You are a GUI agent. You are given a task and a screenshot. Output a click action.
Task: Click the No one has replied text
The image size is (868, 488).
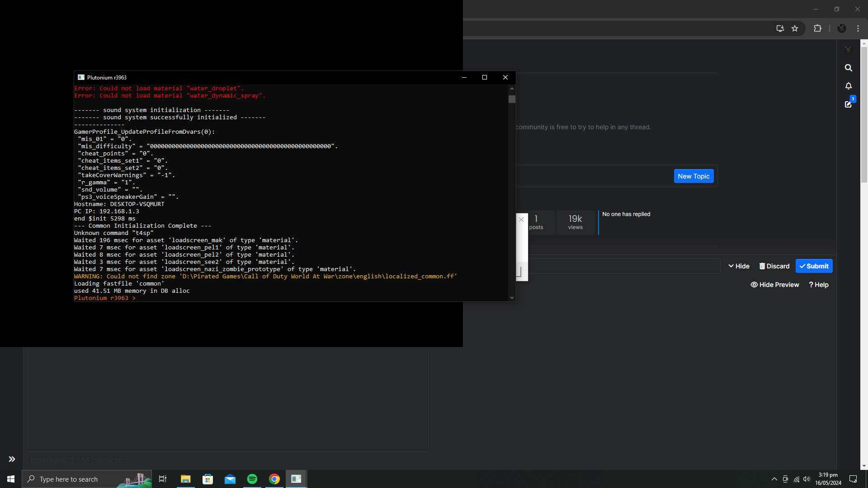tap(626, 214)
